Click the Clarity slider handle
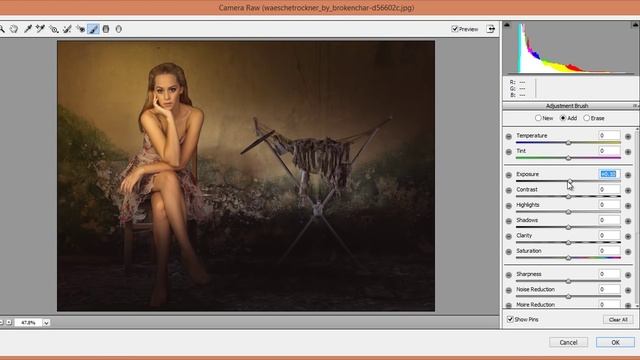 (568, 242)
